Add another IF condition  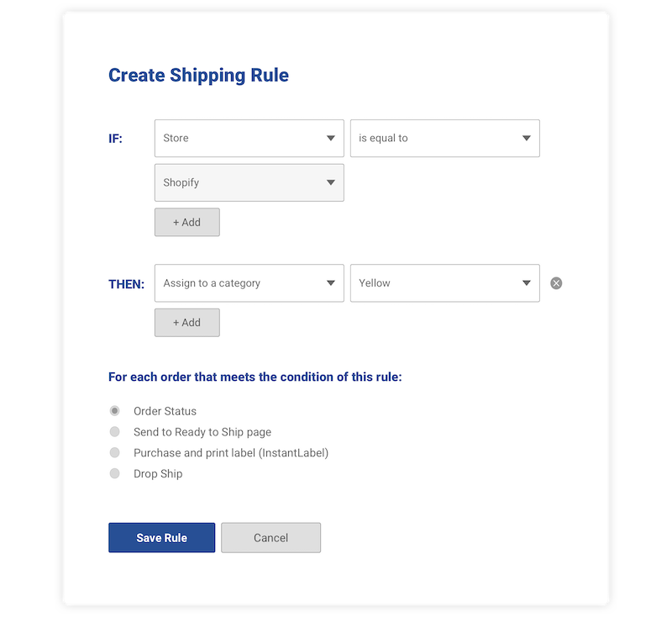pyautogui.click(x=187, y=223)
